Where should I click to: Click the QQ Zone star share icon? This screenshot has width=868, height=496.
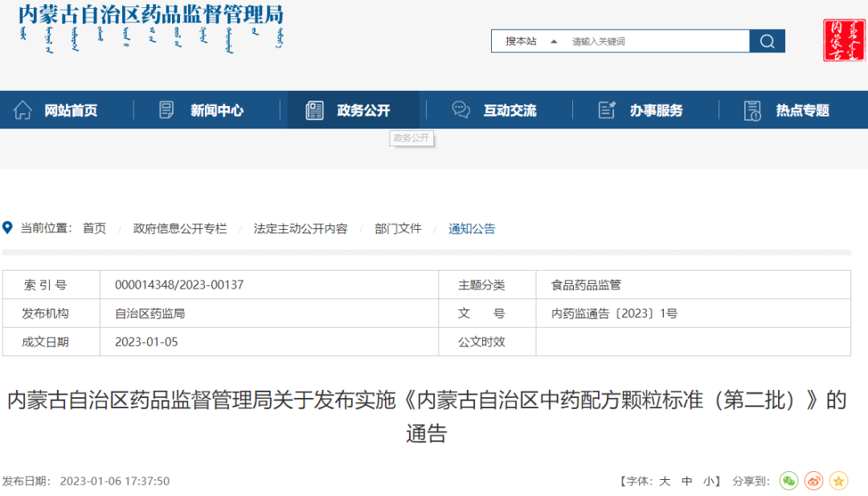click(837, 481)
